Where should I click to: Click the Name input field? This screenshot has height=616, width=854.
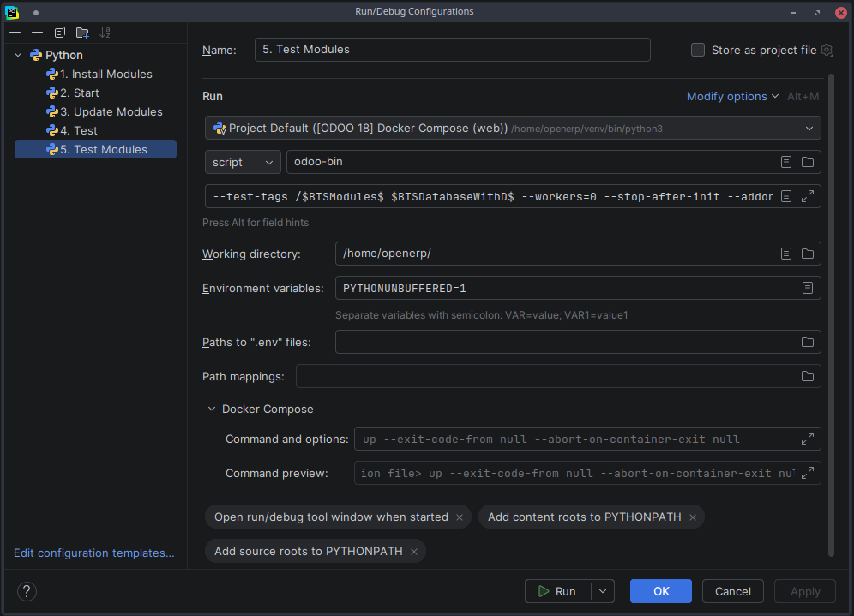pos(452,50)
